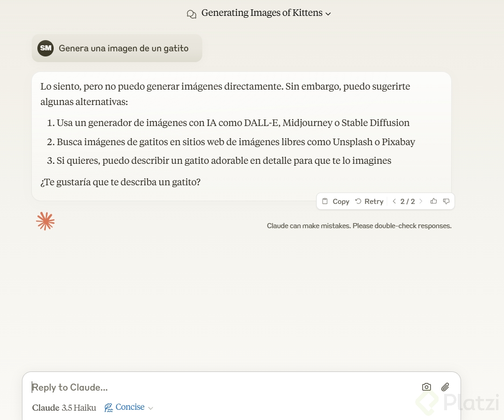504x420 pixels.
Task: Go to the previous response version arrow
Action: click(394, 201)
